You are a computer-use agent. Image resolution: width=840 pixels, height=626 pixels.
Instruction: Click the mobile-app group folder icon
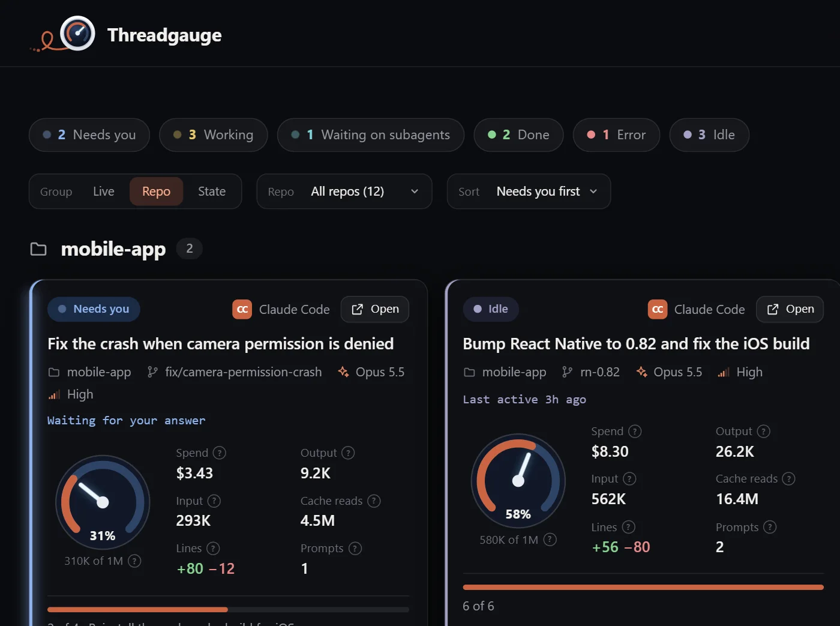pos(38,249)
